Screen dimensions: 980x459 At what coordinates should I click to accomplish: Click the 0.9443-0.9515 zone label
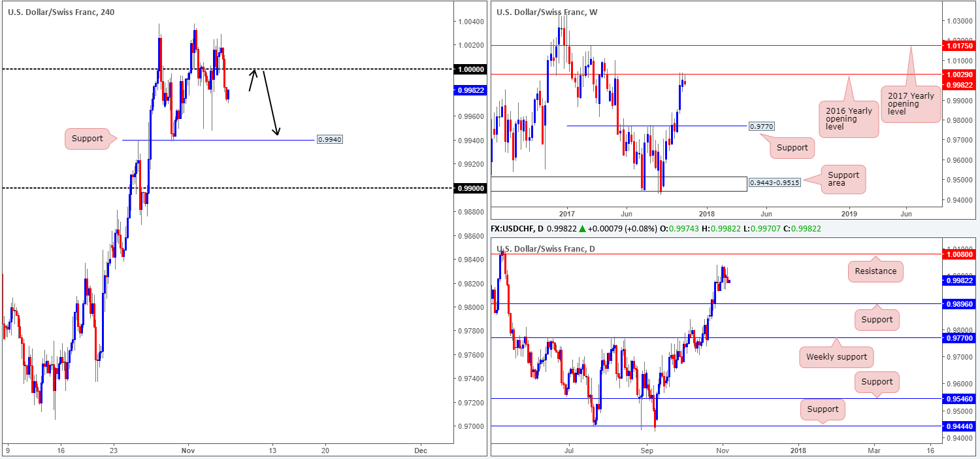point(776,182)
